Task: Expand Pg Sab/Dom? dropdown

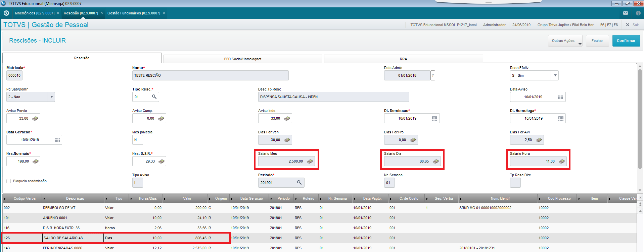Action: point(51,97)
